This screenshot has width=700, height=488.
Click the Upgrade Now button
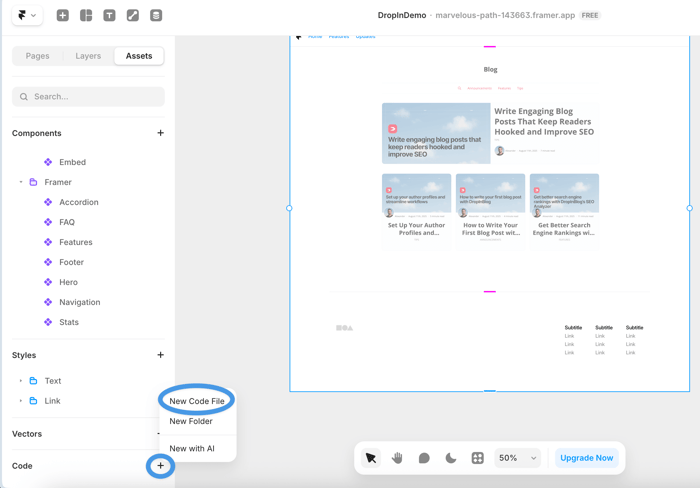tap(587, 458)
